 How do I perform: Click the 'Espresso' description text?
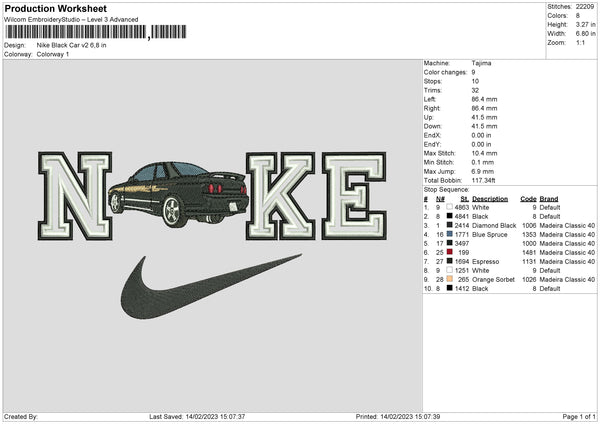(486, 261)
